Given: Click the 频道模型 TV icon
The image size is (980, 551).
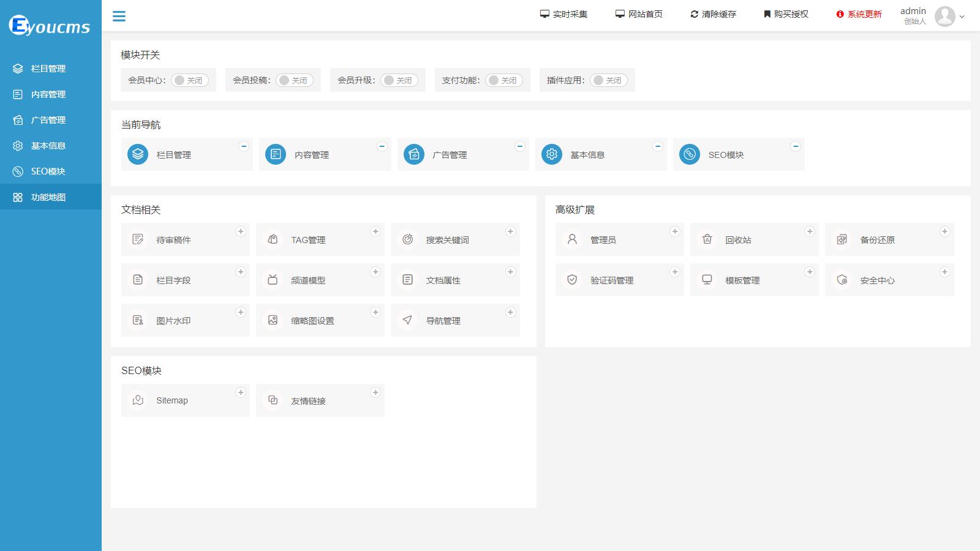Looking at the screenshot, I should point(273,280).
